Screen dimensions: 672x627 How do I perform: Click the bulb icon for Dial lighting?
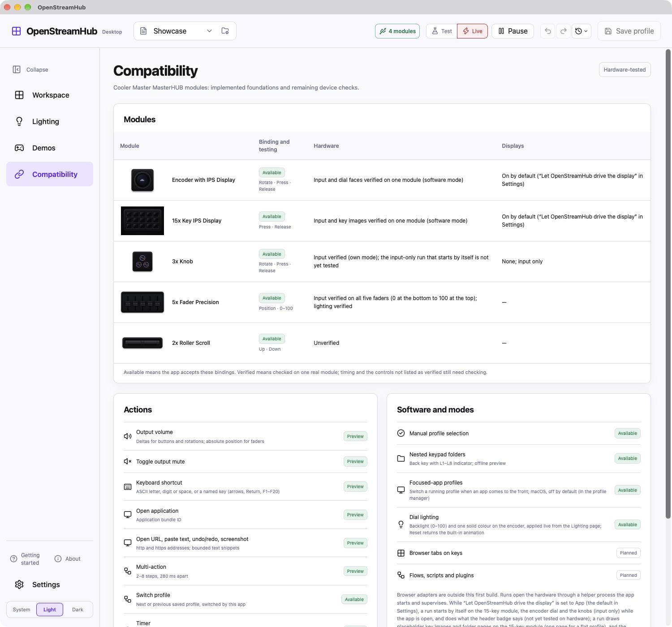401,524
